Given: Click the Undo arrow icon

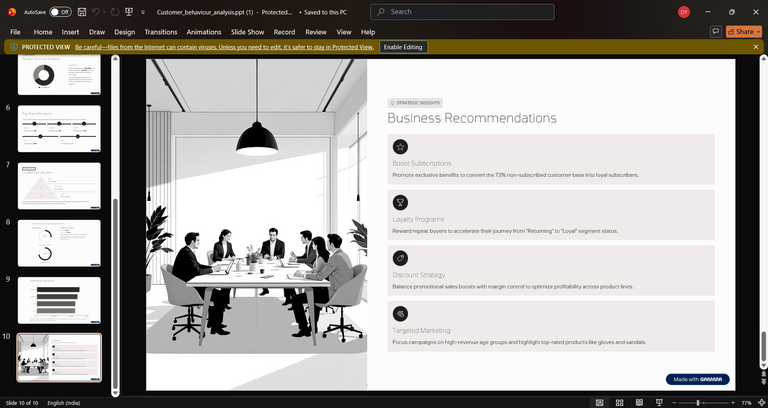Looking at the screenshot, I should pyautogui.click(x=96, y=12).
